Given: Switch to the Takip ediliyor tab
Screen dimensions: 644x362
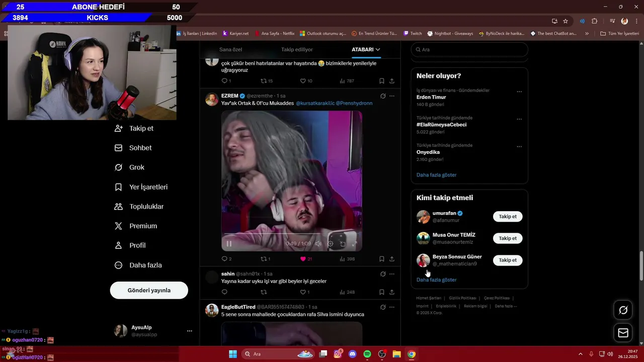Looking at the screenshot, I should [297, 50].
